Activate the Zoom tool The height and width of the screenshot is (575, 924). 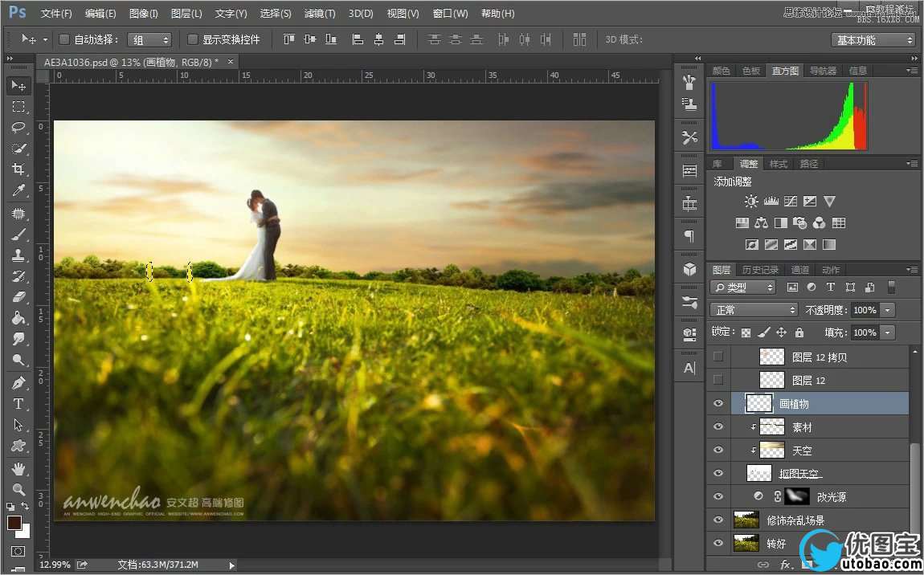point(18,489)
